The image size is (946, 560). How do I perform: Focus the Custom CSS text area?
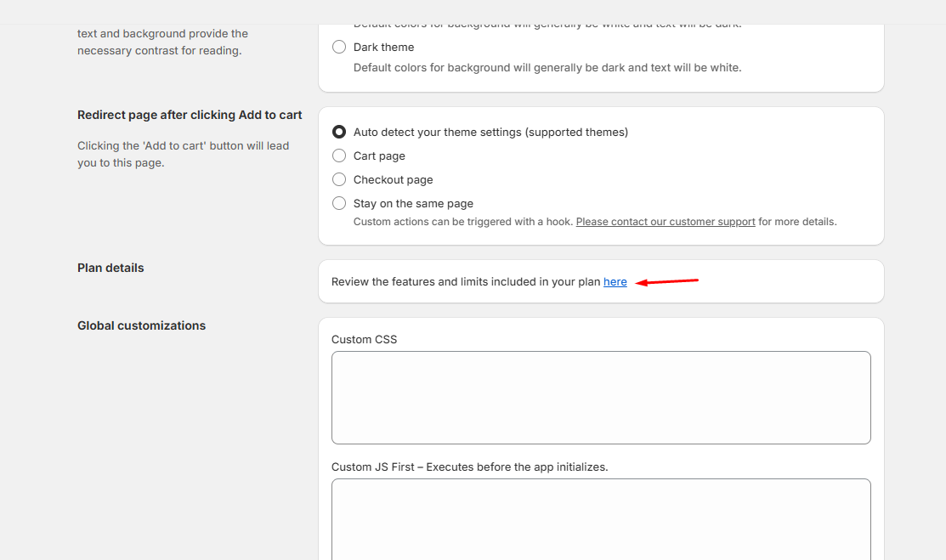(601, 398)
